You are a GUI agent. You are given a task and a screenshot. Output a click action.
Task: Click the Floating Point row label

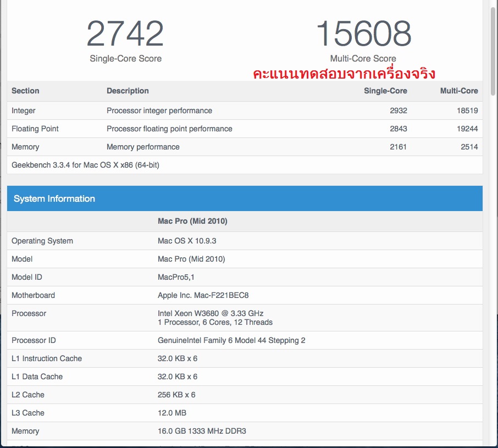(35, 129)
